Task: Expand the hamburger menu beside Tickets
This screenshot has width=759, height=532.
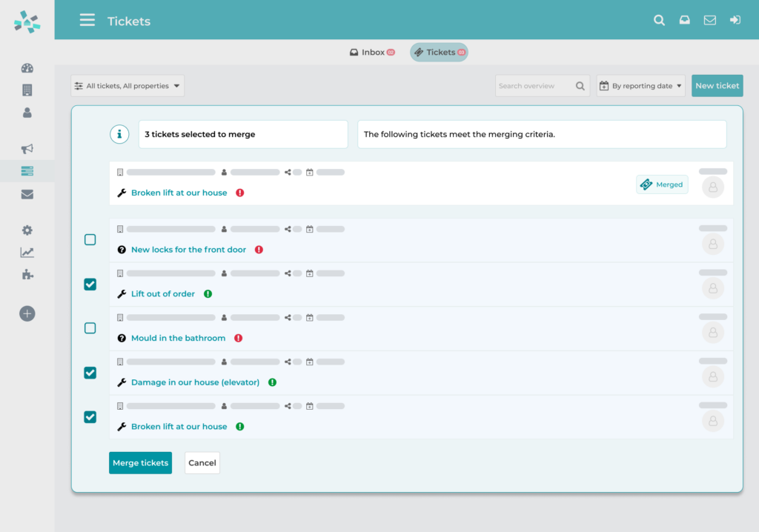Action: [x=87, y=20]
